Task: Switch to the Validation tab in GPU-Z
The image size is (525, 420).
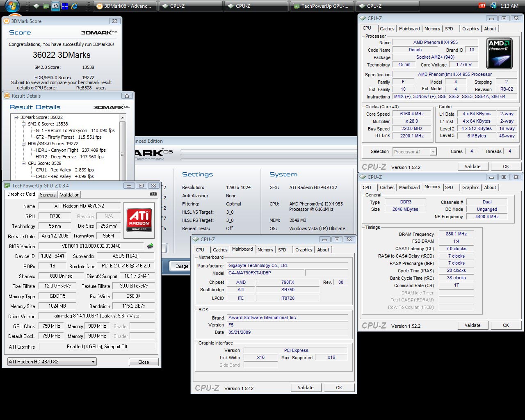Action: (70, 195)
